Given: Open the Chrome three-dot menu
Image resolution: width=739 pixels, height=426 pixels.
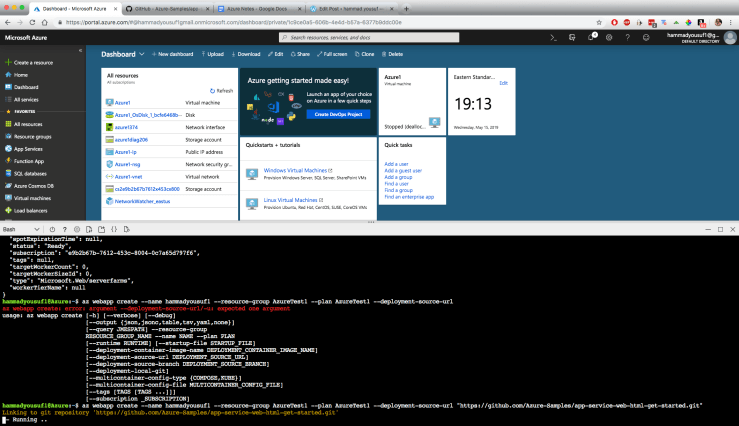Looking at the screenshot, I should (731, 22).
